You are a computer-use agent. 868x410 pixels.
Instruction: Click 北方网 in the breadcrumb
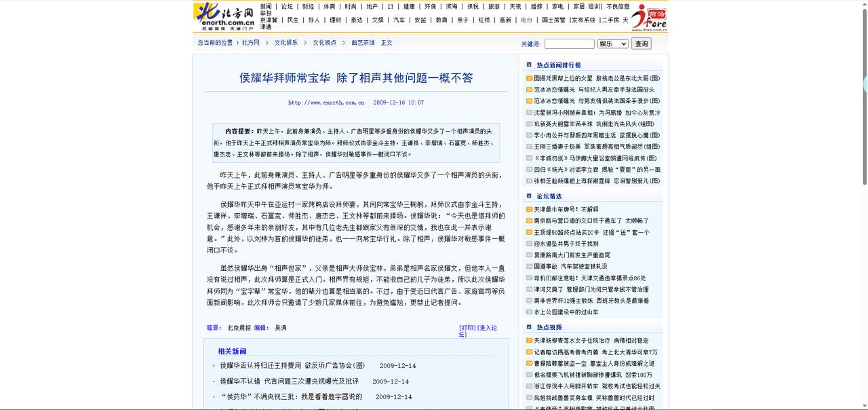point(251,43)
